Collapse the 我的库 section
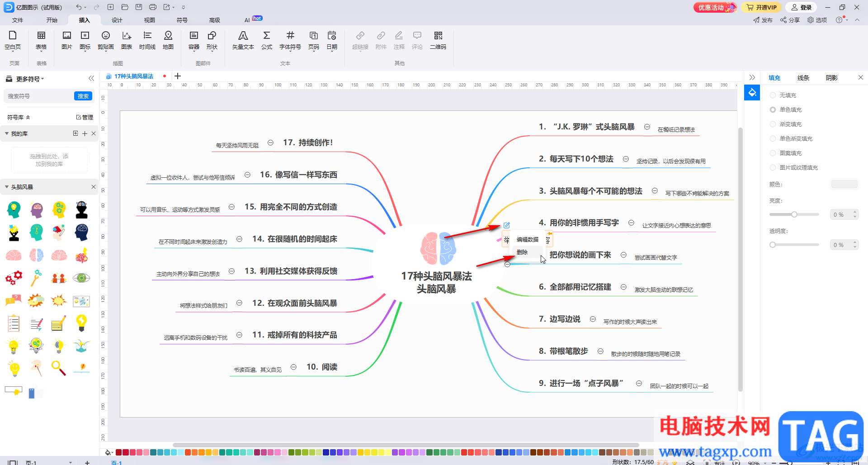The width and height of the screenshot is (868, 465). pos(7,133)
